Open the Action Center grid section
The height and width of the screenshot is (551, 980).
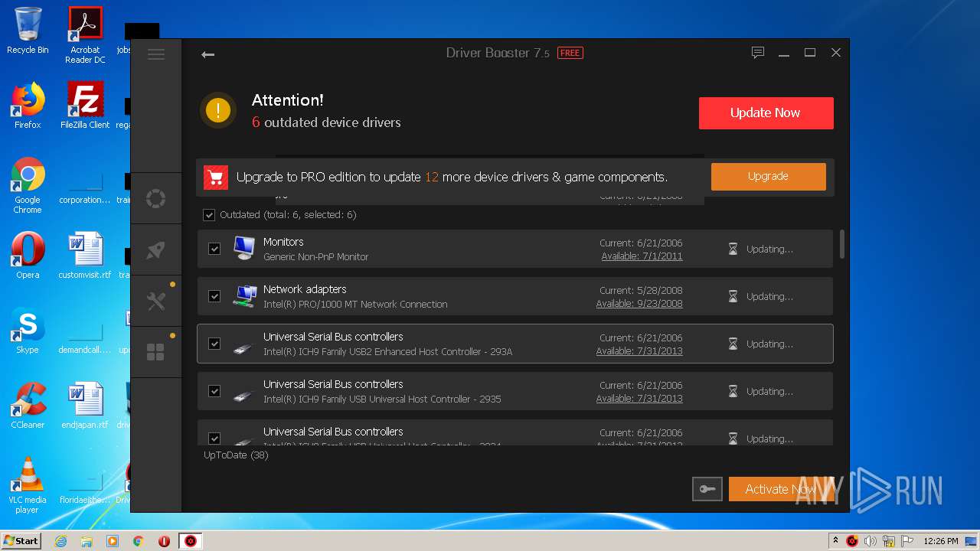tap(156, 352)
